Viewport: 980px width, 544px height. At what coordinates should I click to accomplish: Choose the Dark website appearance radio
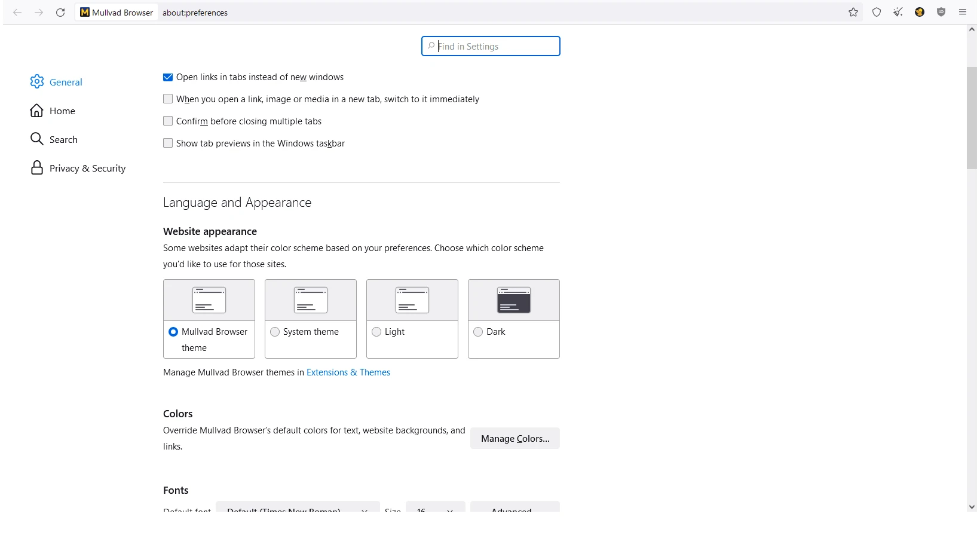pos(478,332)
